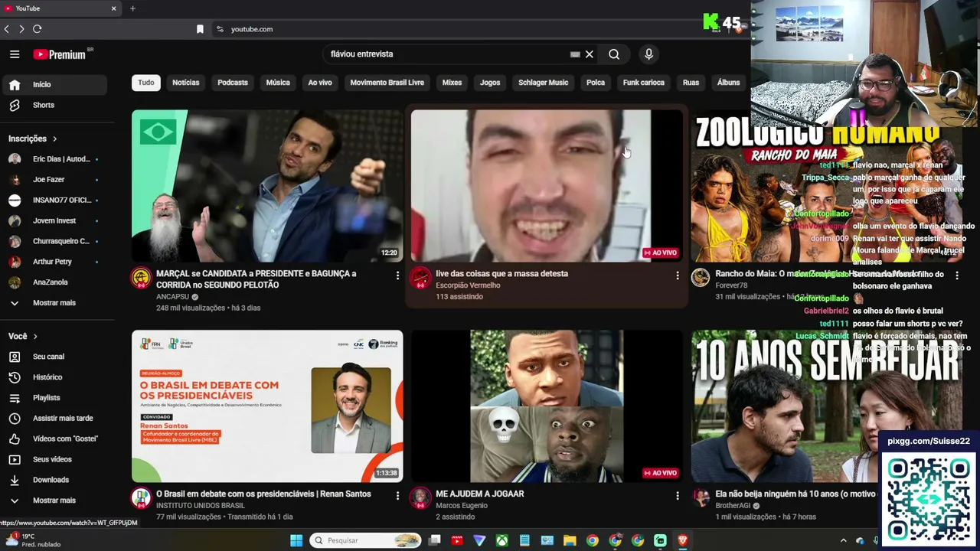Open Assistir mais tarde list
980x551 pixels.
point(54,419)
